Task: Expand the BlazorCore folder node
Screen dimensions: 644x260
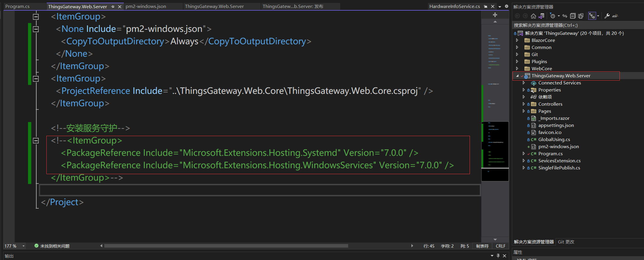Action: coord(517,40)
